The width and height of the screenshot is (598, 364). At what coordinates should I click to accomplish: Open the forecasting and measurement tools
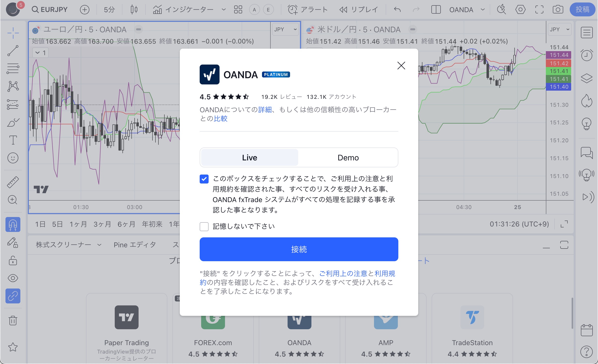[x=13, y=104]
